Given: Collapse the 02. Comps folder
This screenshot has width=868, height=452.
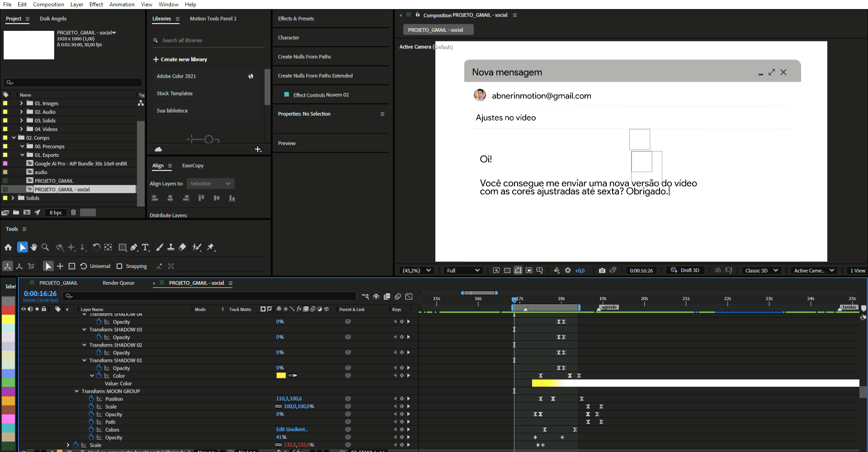Looking at the screenshot, I should pyautogui.click(x=13, y=137).
